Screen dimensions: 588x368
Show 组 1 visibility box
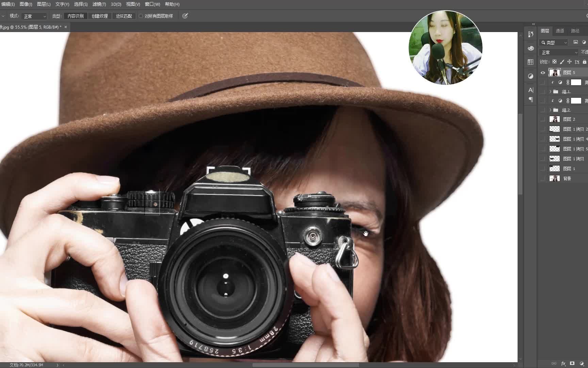point(543,92)
